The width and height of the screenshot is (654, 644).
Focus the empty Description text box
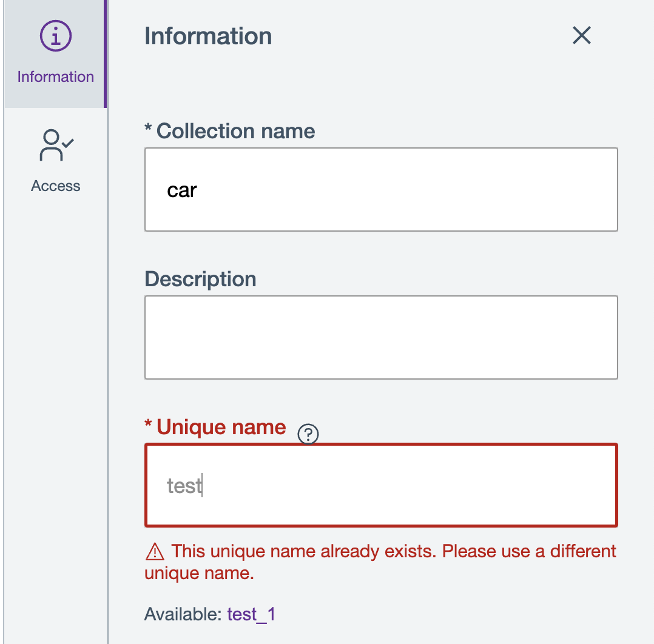click(x=381, y=337)
